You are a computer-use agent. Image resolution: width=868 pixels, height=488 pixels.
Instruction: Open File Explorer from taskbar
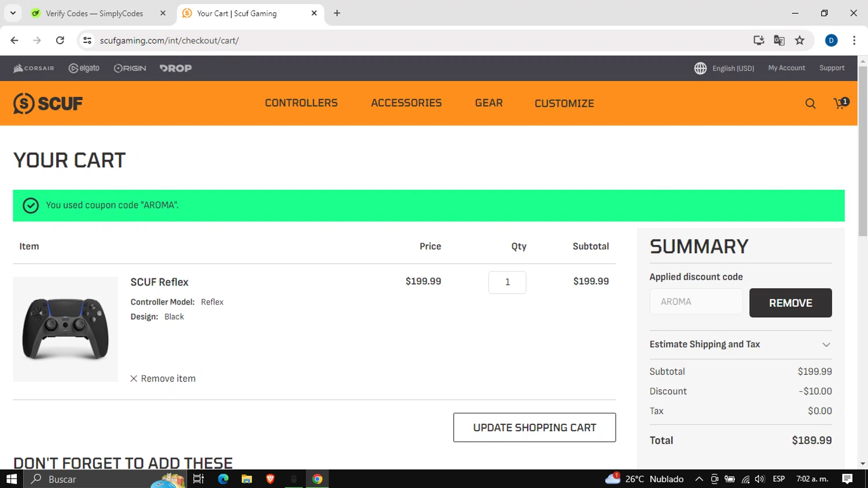pos(247,479)
